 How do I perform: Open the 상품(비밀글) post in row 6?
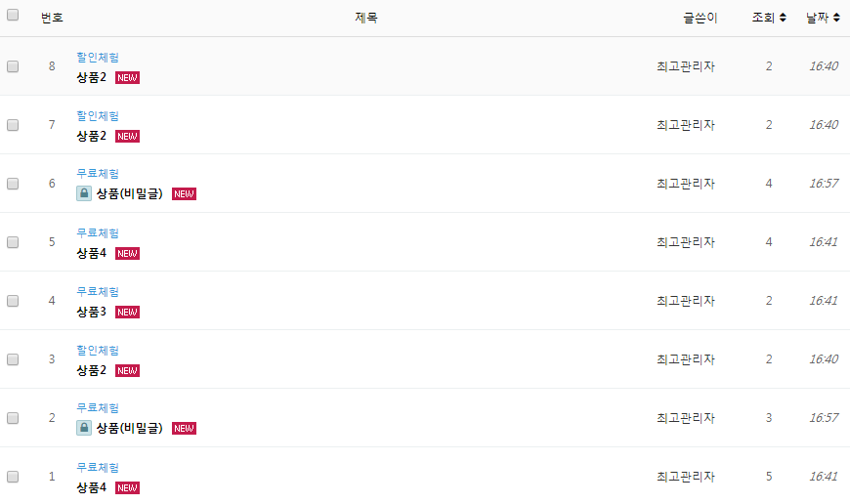pos(129,193)
